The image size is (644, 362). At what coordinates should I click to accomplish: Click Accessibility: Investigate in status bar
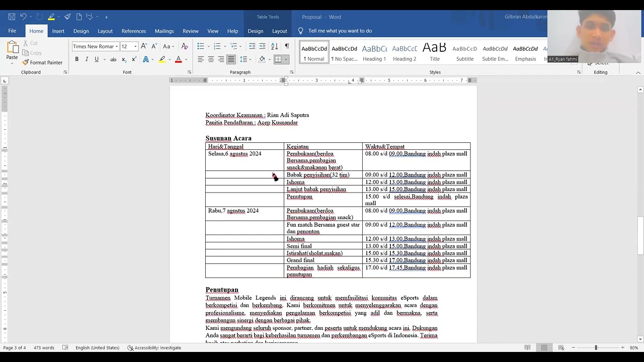[x=154, y=347]
